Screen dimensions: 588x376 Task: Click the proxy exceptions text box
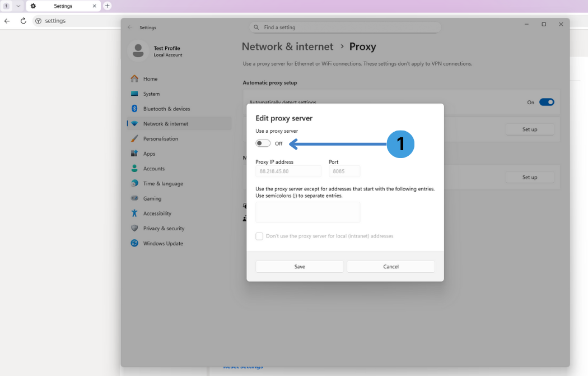308,212
